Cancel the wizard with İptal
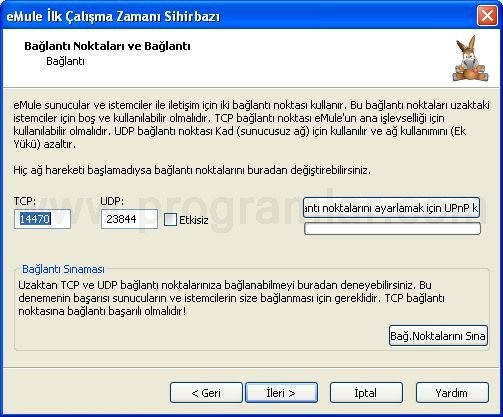Viewport: 503px width, 417px height. [x=366, y=393]
